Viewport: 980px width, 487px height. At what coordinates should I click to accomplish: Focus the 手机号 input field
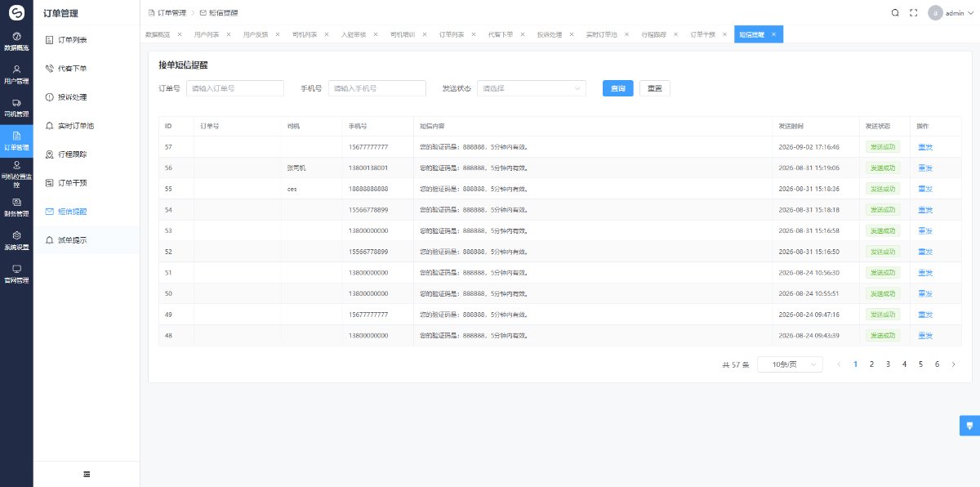click(377, 88)
